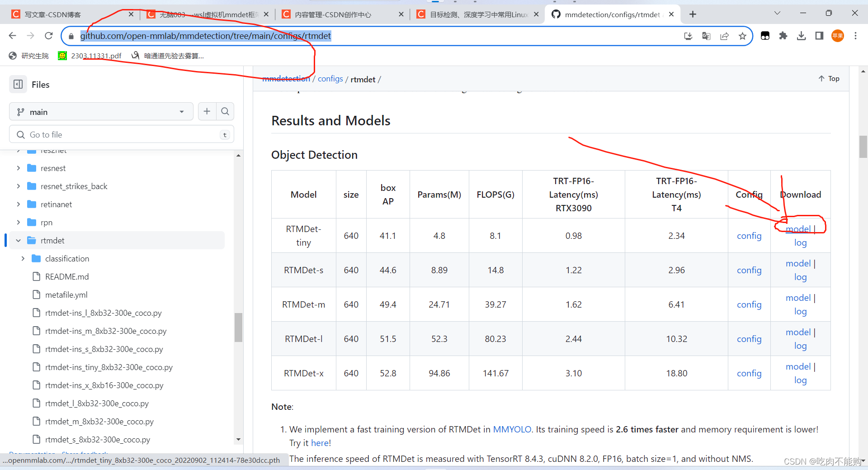This screenshot has height=470, width=868.
Task: Open the Chrome three-dot menu
Action: [x=855, y=36]
